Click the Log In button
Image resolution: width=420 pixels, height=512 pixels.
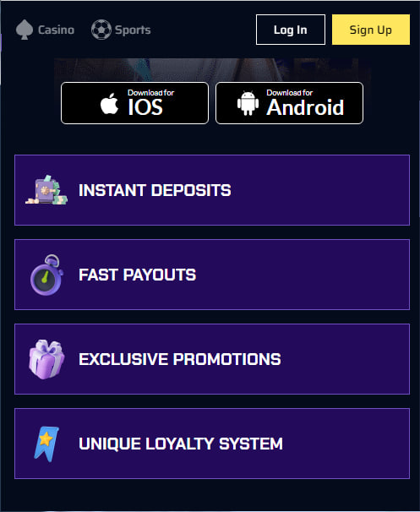(x=291, y=30)
